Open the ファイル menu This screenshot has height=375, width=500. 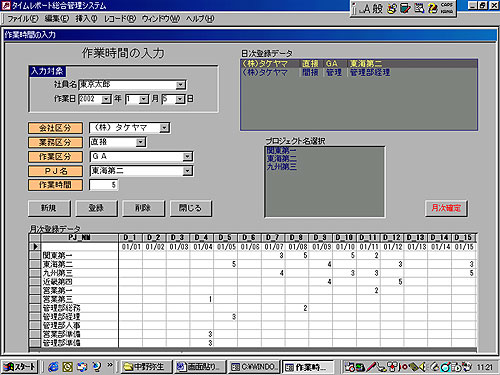click(23, 19)
